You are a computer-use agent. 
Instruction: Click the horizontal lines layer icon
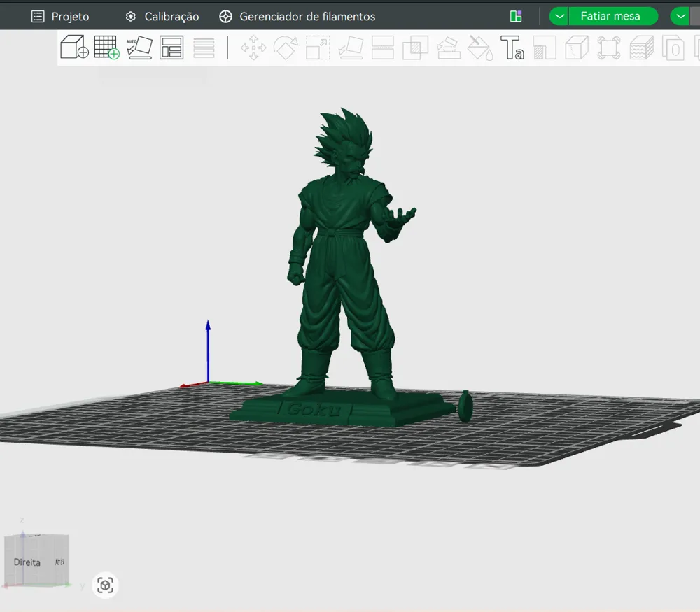pos(204,48)
